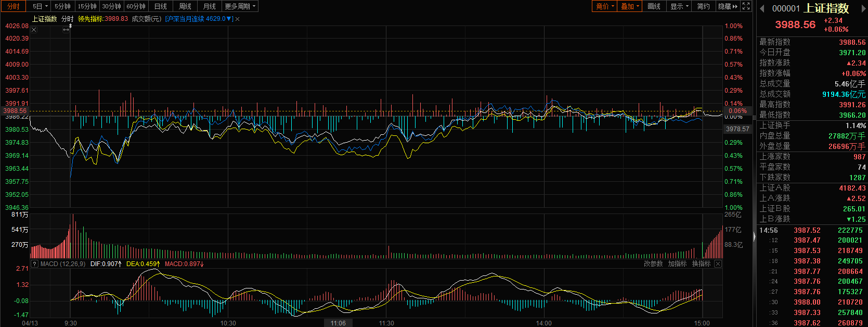
Task: Switch to the 分时 intraday tab
Action: [13, 6]
